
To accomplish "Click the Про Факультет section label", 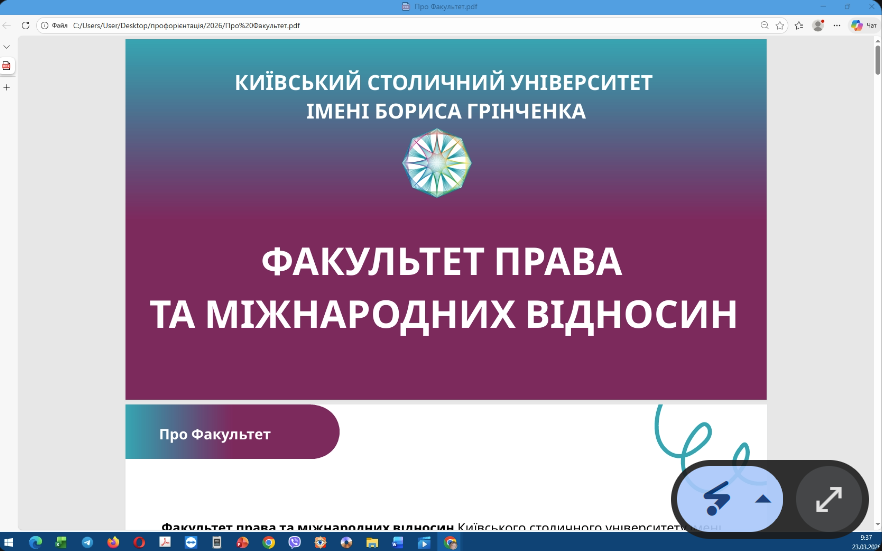I will click(x=214, y=434).
